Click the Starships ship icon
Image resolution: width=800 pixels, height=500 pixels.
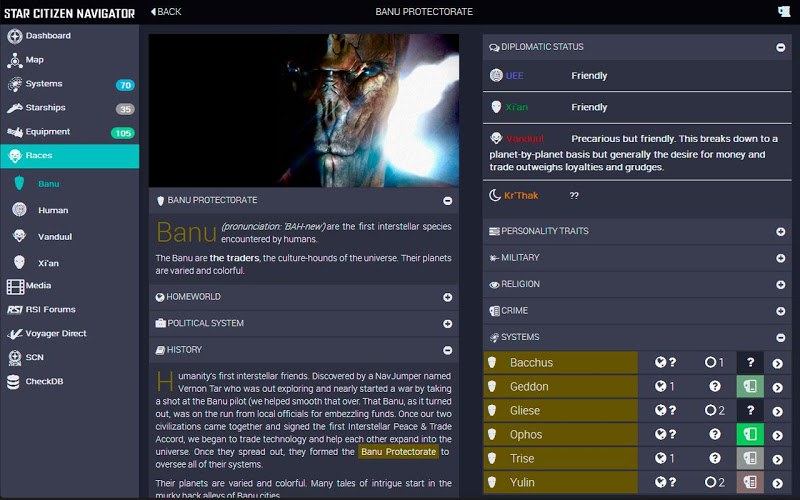[x=15, y=108]
